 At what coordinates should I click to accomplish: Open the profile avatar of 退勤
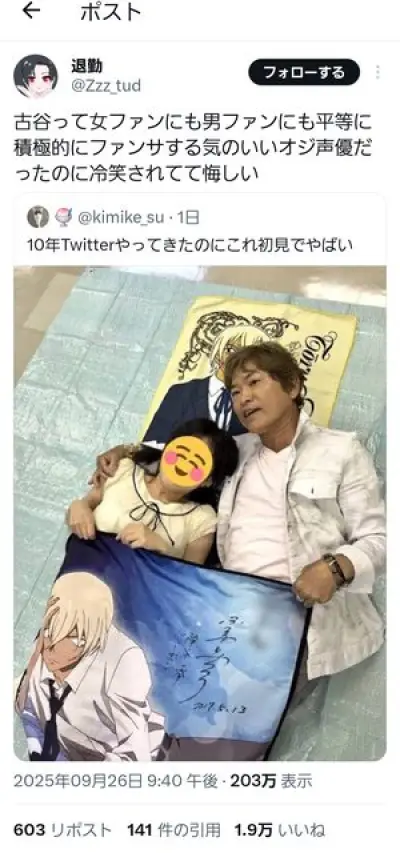tap(35, 76)
